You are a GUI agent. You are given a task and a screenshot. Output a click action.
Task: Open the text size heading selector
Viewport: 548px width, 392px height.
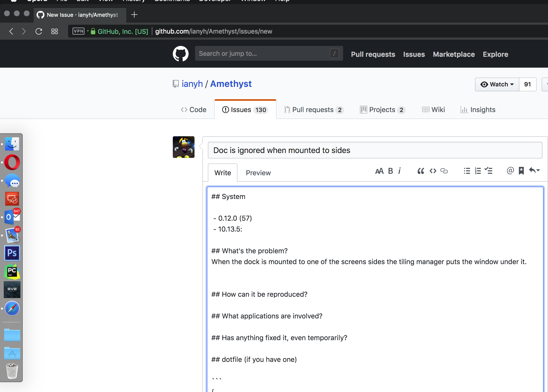tap(379, 171)
